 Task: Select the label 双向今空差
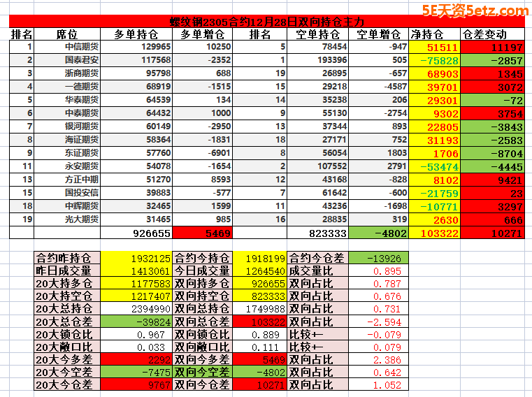point(203,372)
